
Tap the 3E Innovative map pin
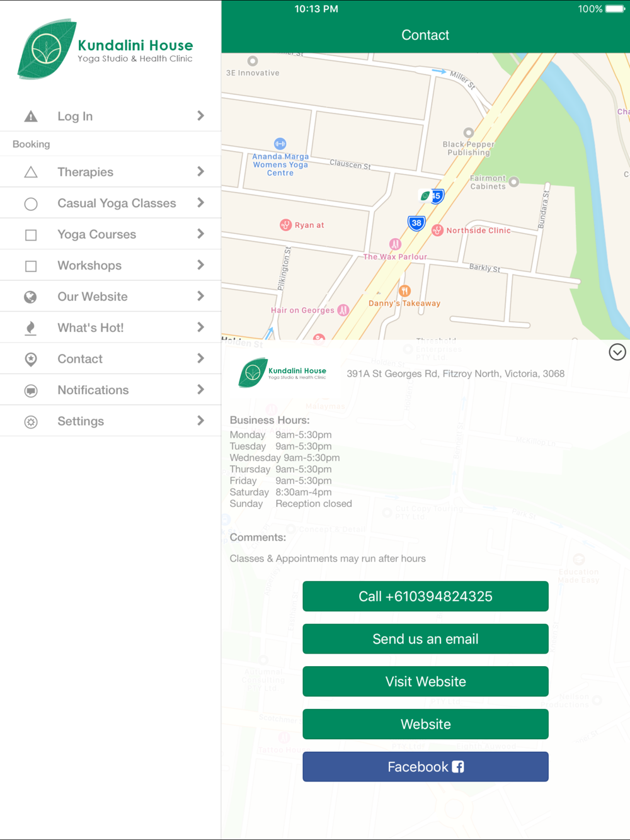coord(253,61)
